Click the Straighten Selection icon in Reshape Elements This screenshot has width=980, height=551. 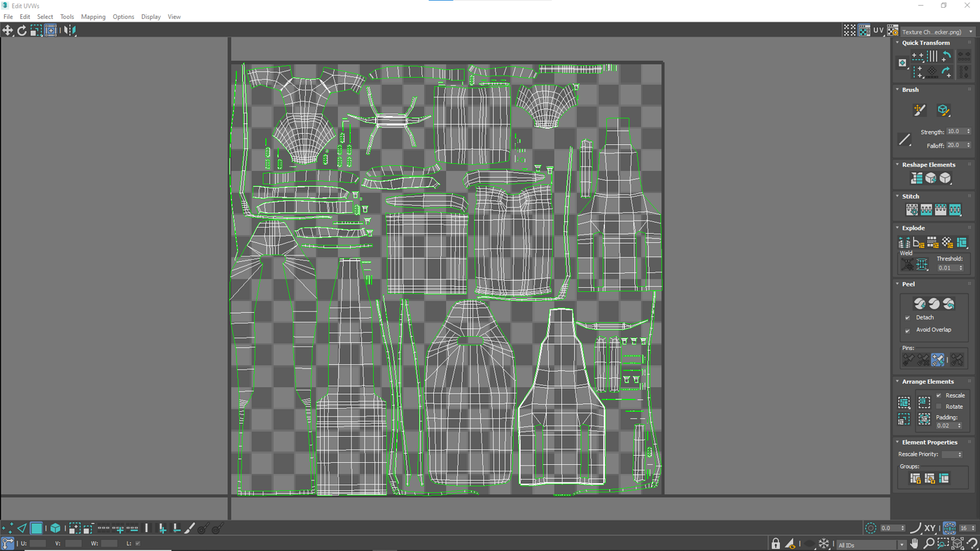pyautogui.click(x=917, y=178)
